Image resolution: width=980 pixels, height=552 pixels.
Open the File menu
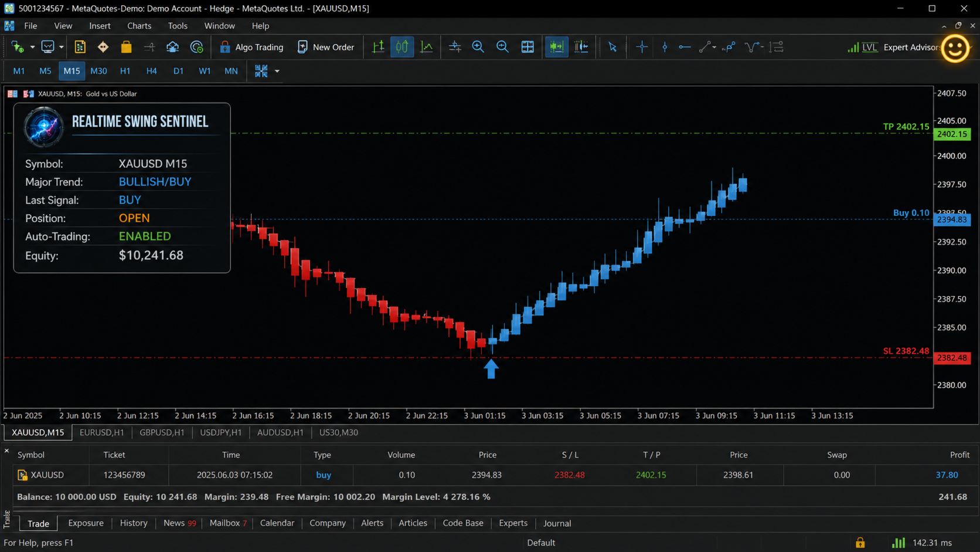(x=30, y=26)
